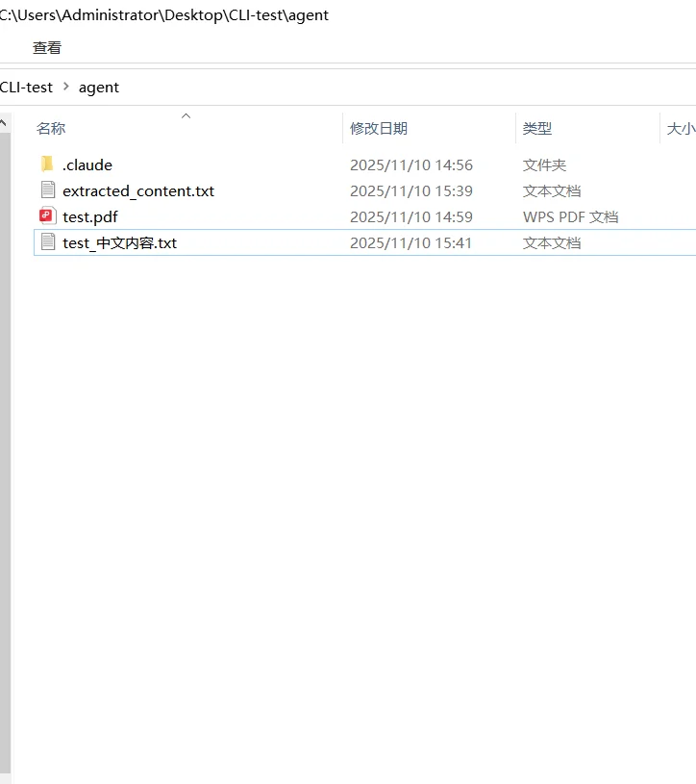Viewport: 696px width, 784px height.
Task: Sort by the 类型 column header
Action: click(537, 129)
